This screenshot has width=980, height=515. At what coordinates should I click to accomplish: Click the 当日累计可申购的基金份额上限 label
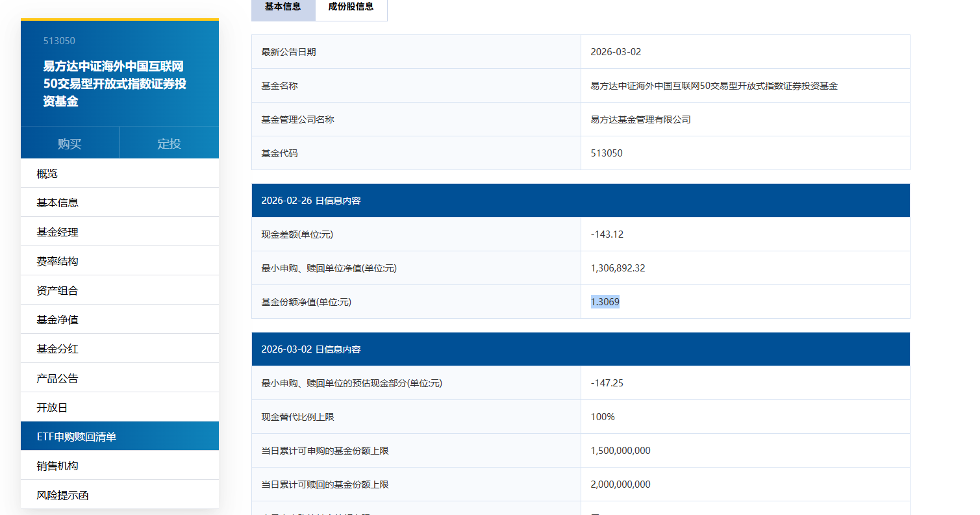325,451
